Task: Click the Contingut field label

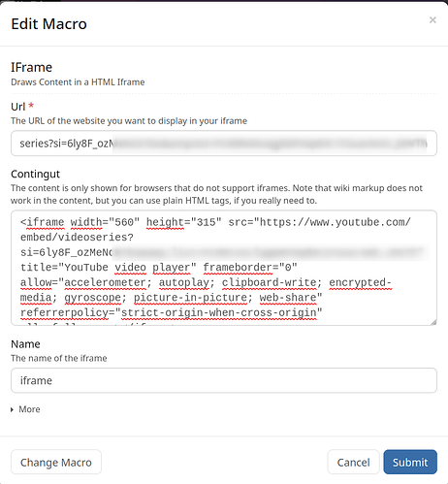Action: 36,174
